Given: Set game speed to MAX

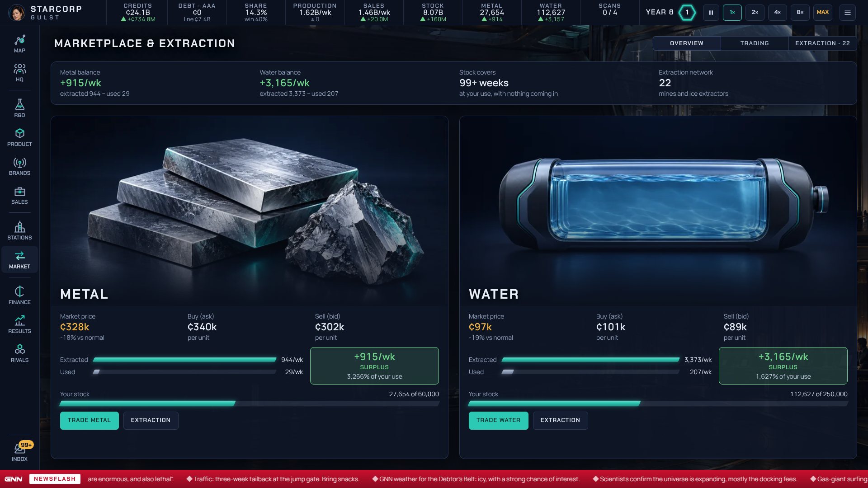Looking at the screenshot, I should 822,13.
